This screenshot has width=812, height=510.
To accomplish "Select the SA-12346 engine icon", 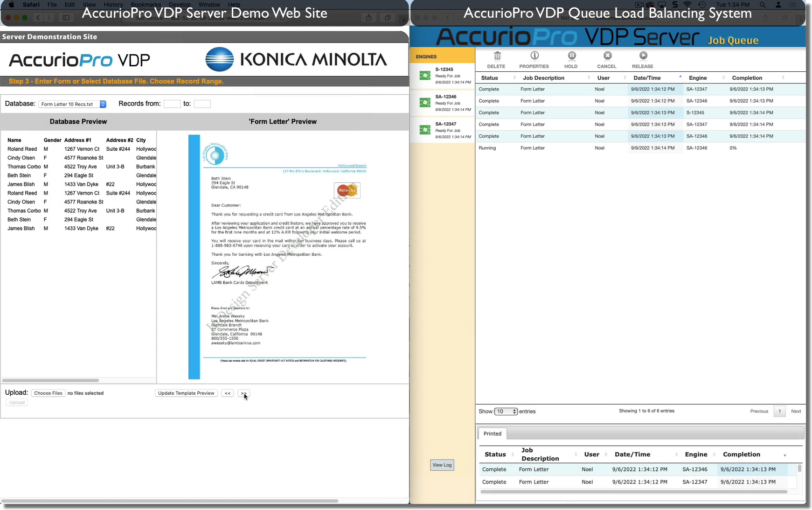I will 425,103.
